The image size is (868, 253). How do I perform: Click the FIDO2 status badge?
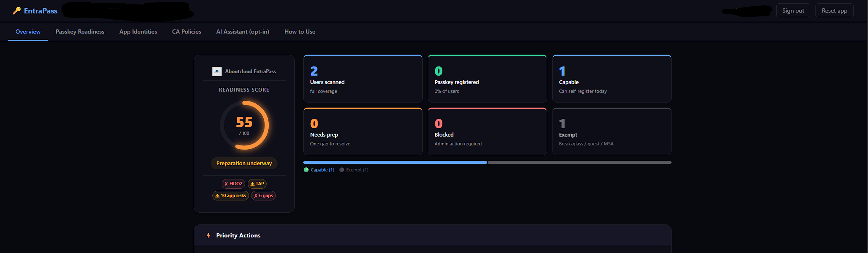pyautogui.click(x=233, y=184)
